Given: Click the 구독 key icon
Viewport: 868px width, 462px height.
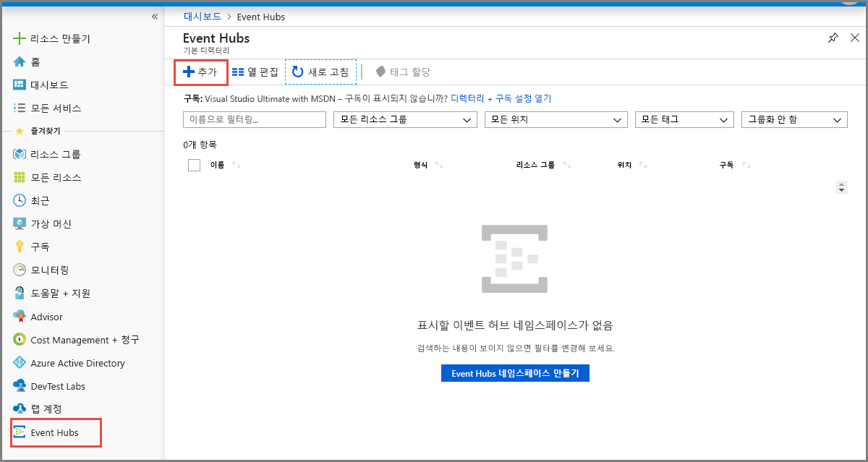Looking at the screenshot, I should (x=20, y=247).
